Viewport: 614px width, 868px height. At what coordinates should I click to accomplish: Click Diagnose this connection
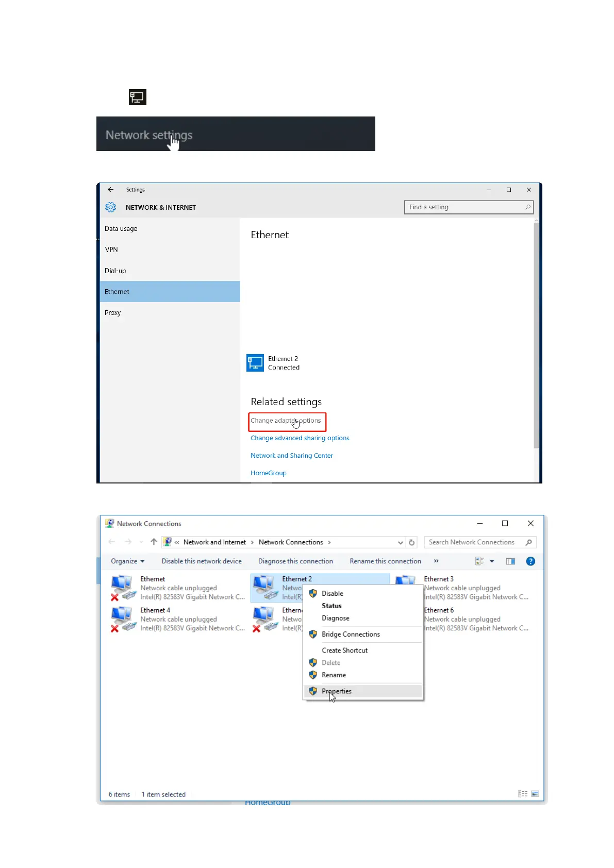click(295, 561)
